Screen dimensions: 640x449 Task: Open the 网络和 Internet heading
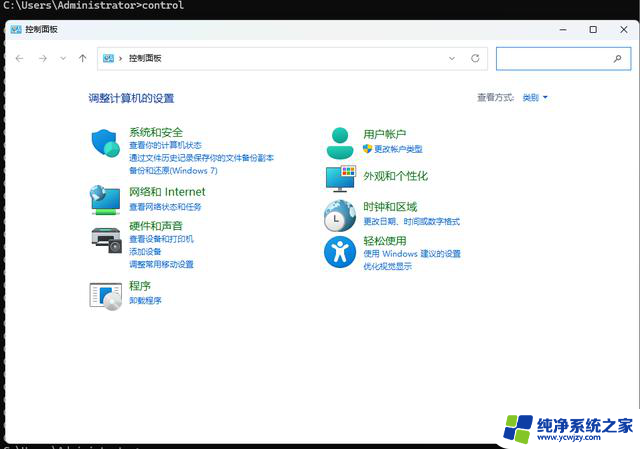tap(167, 191)
